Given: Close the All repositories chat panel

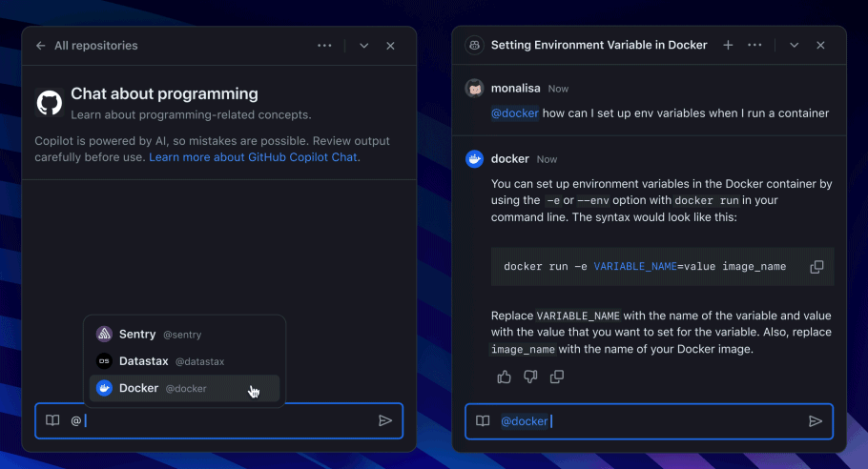Looking at the screenshot, I should pos(390,46).
